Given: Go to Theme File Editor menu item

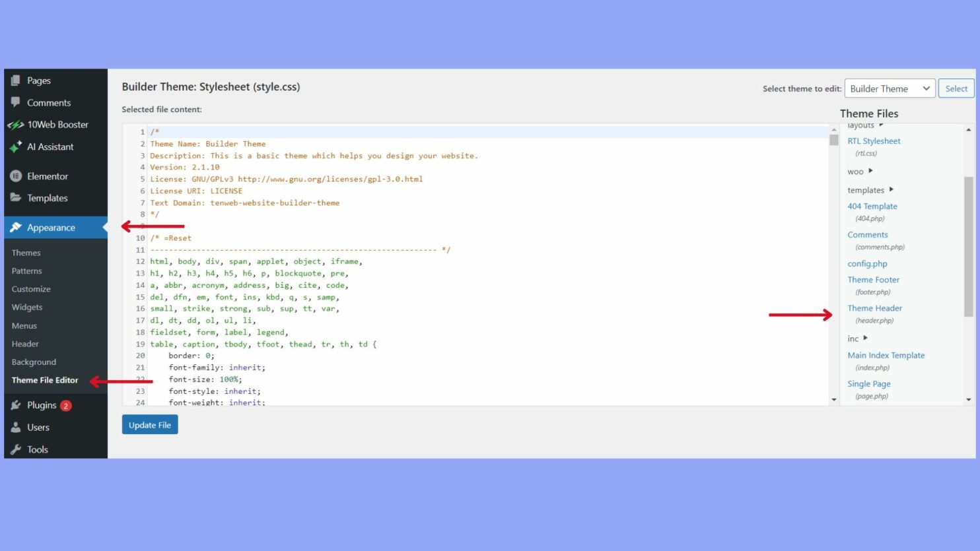Looking at the screenshot, I should pos(45,379).
